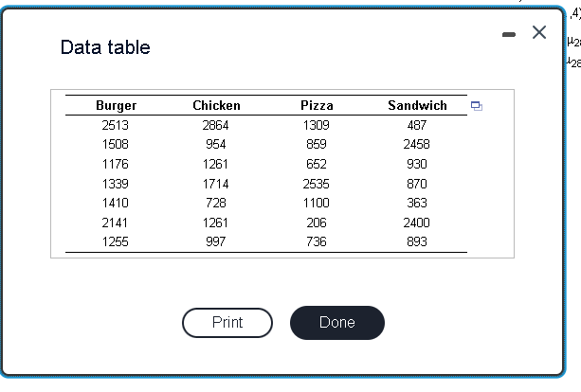Click Sandwich value 2400
581x392 pixels.
click(416, 223)
